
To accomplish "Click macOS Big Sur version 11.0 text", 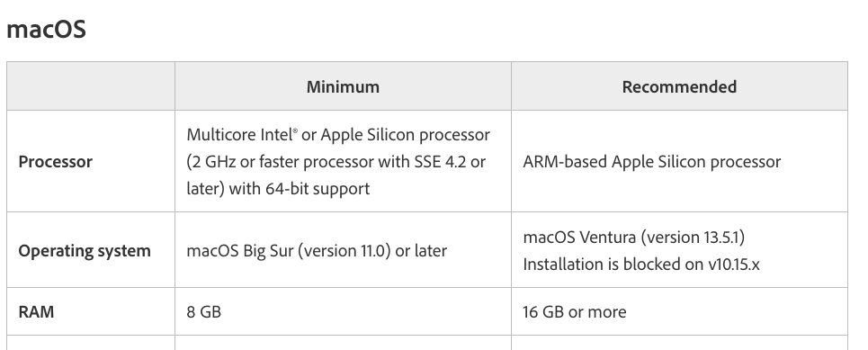I will [317, 251].
